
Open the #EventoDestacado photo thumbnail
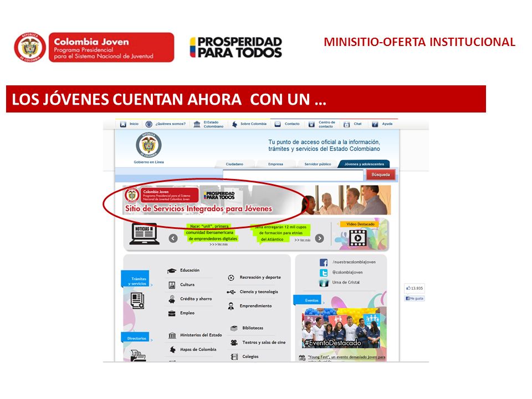tap(341, 329)
